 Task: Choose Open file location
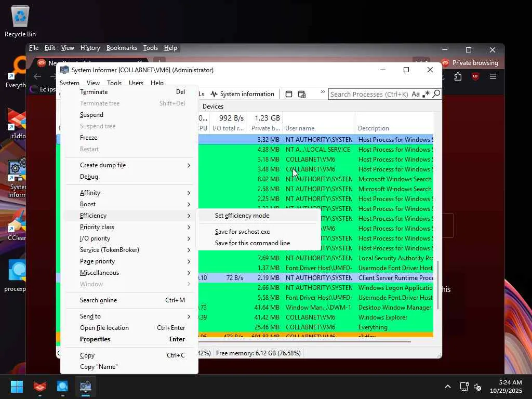129,328
